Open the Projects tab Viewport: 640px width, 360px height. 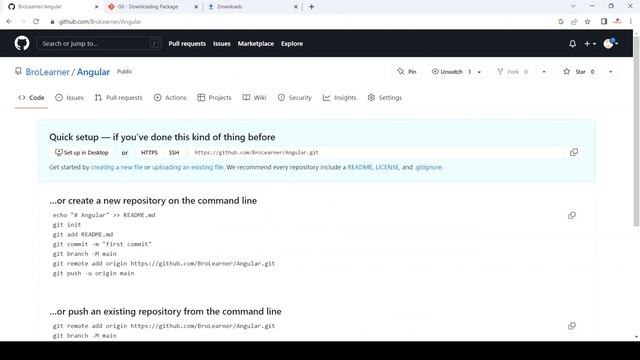[x=214, y=98]
